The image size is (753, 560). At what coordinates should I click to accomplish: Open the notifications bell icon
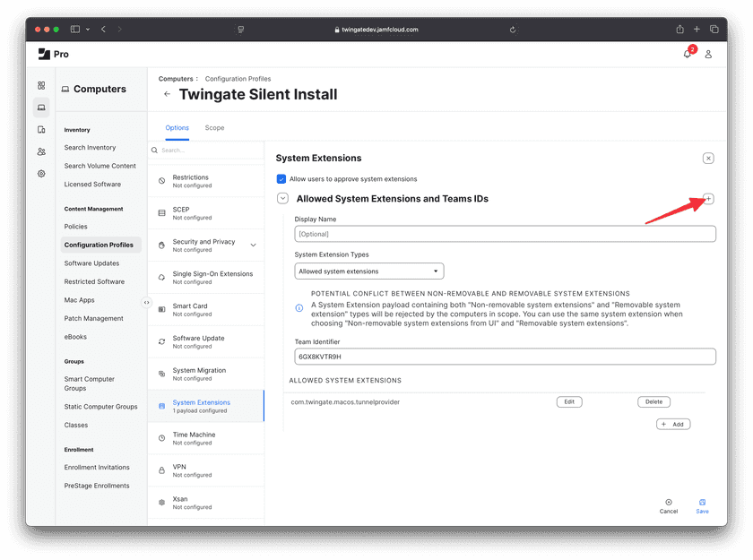pyautogui.click(x=687, y=54)
